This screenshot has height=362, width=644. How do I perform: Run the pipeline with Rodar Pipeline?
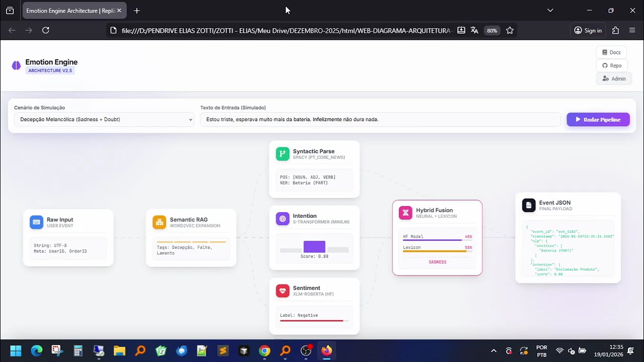[x=598, y=120]
